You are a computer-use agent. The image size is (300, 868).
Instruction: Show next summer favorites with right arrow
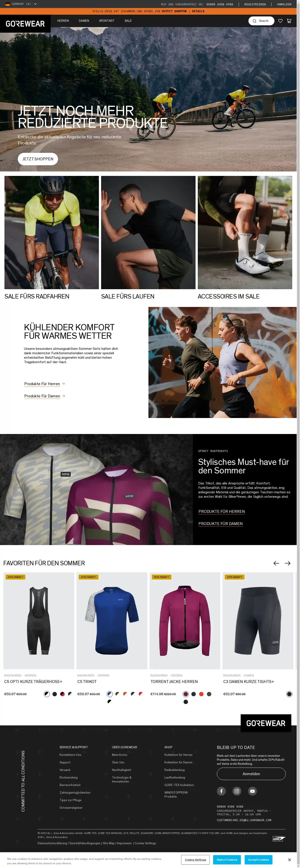click(x=288, y=563)
